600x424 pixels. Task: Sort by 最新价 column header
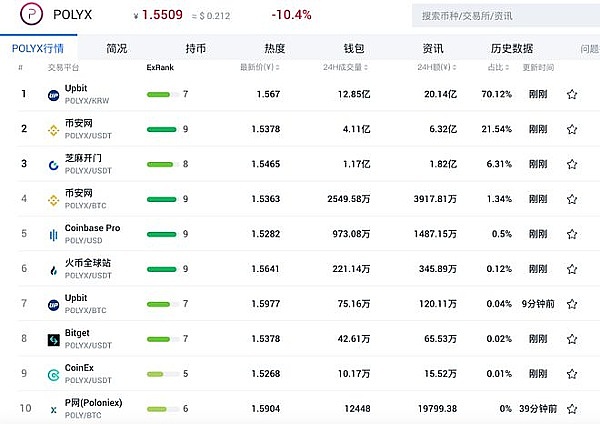(256, 67)
